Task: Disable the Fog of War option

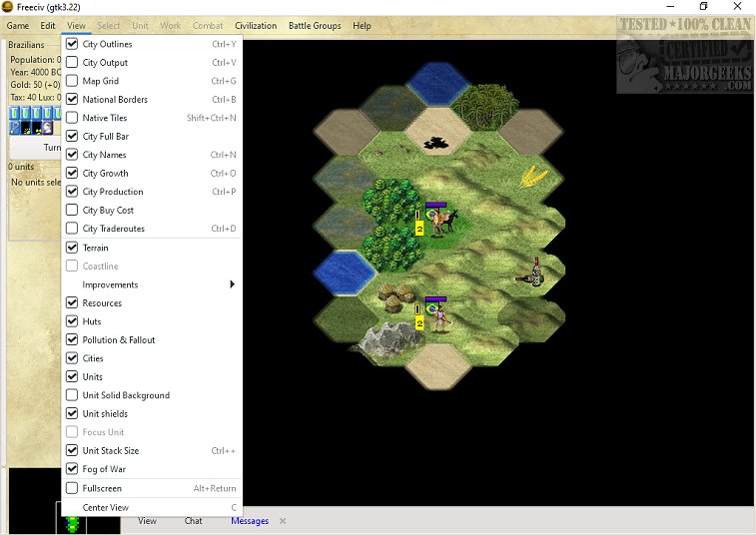Action: [x=72, y=468]
